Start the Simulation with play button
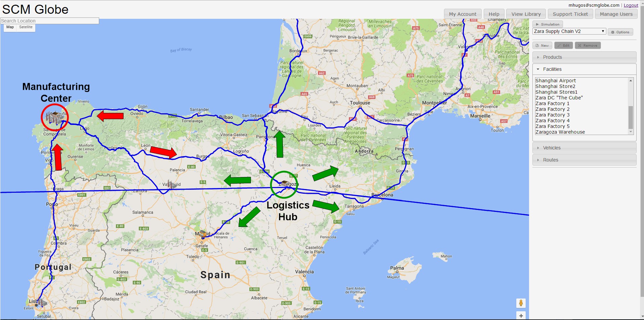The width and height of the screenshot is (644, 320). click(548, 24)
